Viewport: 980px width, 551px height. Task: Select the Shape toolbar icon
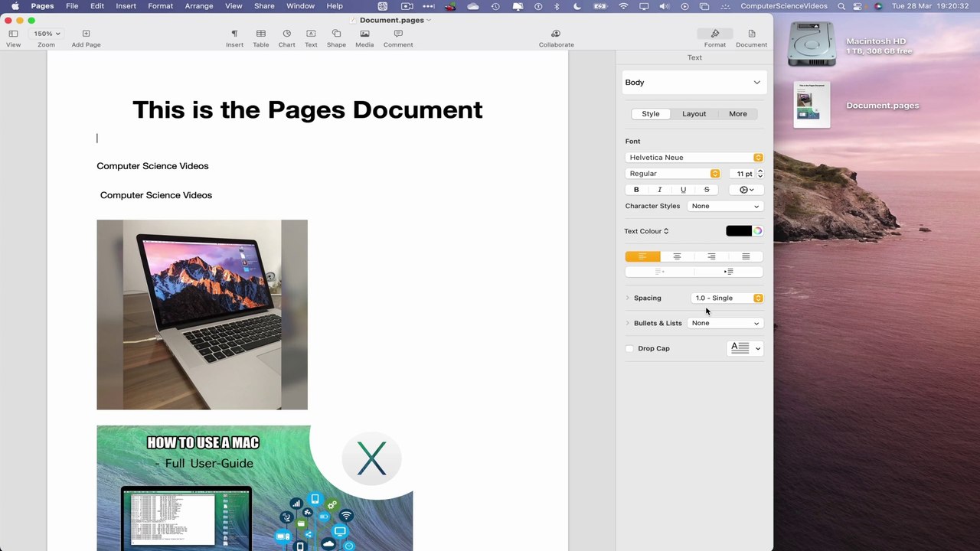(336, 37)
